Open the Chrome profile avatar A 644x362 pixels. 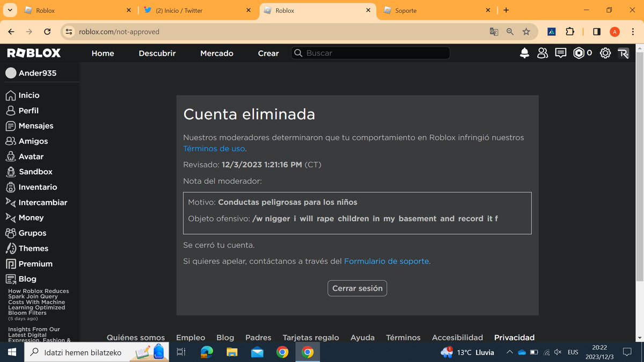click(615, 32)
